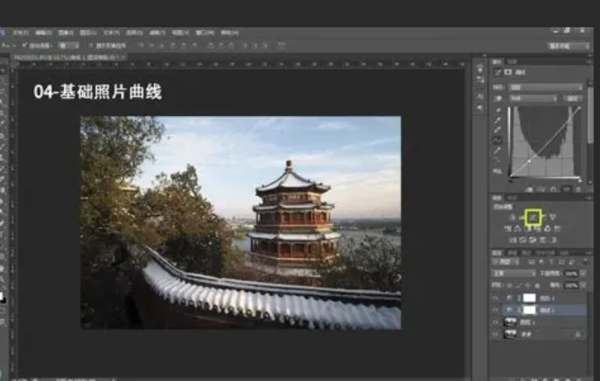Open the Curves channel dropdown
Screen dimensions: 600x381
pos(533,98)
